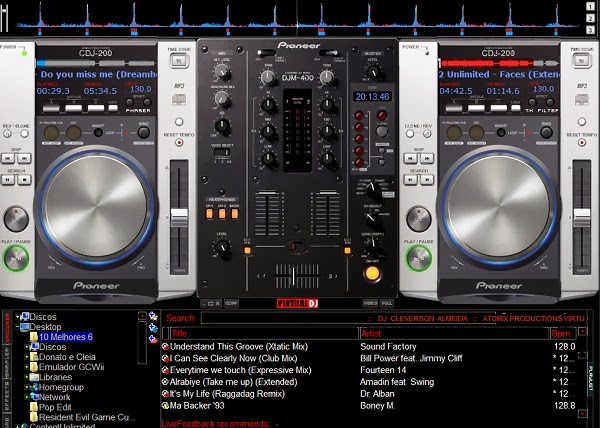This screenshot has width=600, height=428.
Task: Click the Video button below mixer
Action: click(x=370, y=303)
